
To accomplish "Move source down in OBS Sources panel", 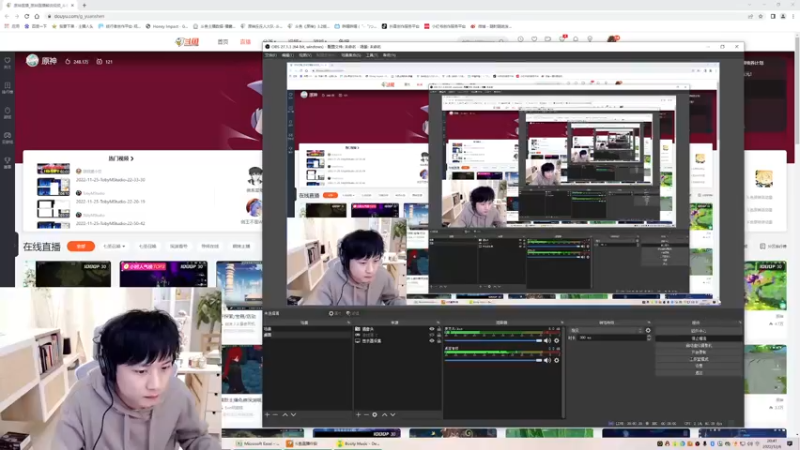I will [393, 415].
